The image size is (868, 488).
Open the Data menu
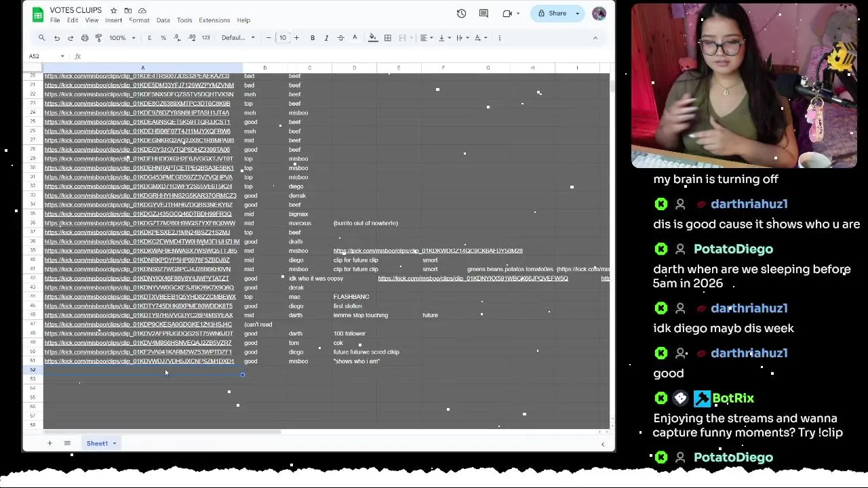coord(163,20)
